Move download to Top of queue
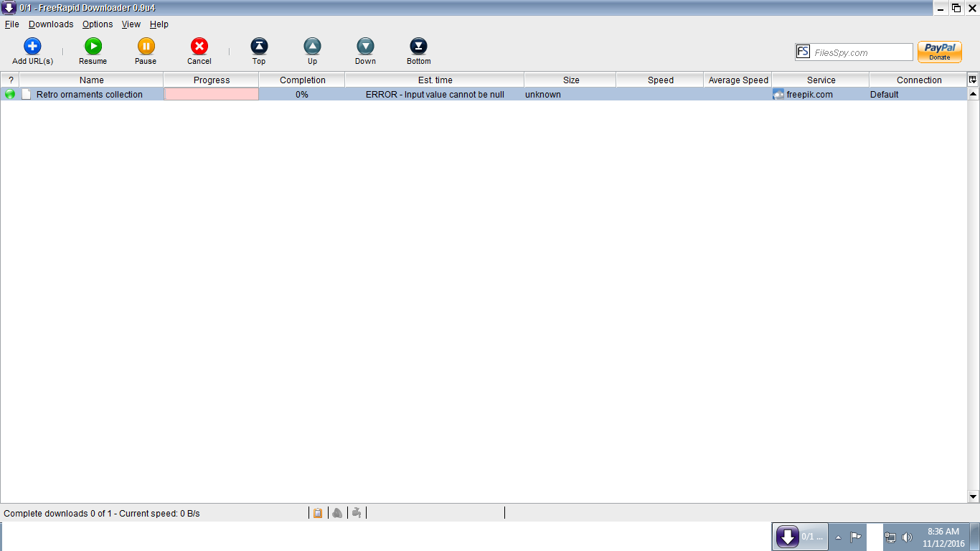This screenshot has height=551, width=980. pyautogui.click(x=259, y=47)
